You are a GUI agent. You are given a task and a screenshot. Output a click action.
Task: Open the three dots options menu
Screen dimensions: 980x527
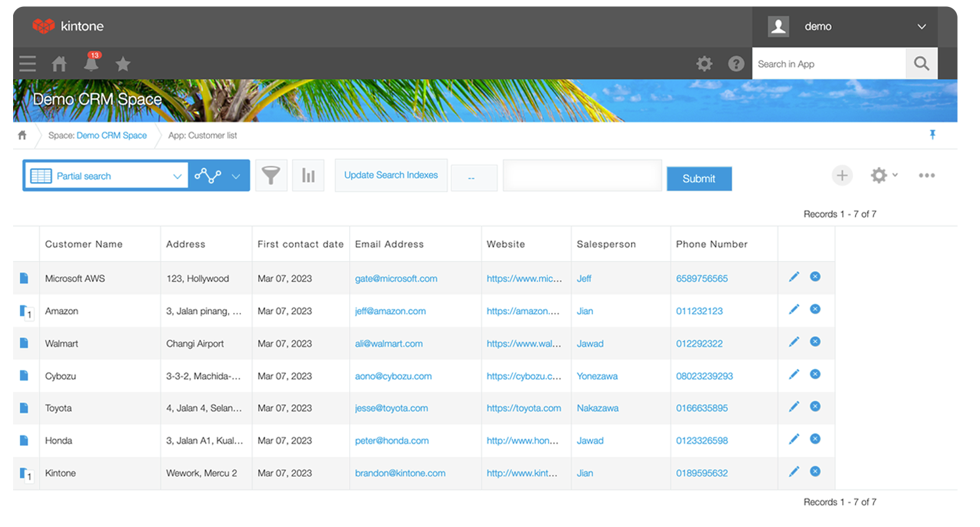(926, 175)
